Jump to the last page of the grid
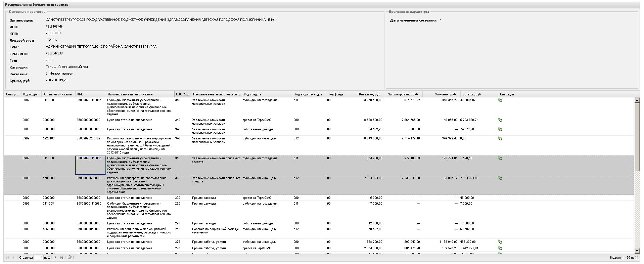The height and width of the screenshot is (264, 644). (61, 257)
